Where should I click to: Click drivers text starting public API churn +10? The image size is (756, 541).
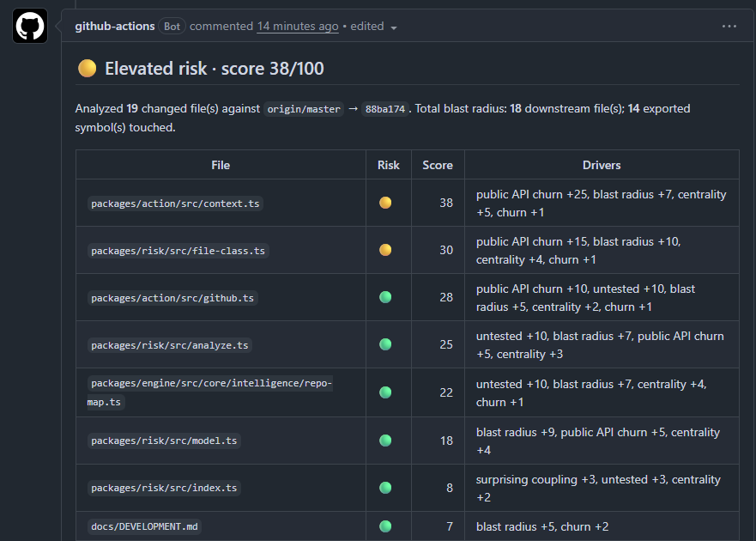pyautogui.click(x=585, y=298)
